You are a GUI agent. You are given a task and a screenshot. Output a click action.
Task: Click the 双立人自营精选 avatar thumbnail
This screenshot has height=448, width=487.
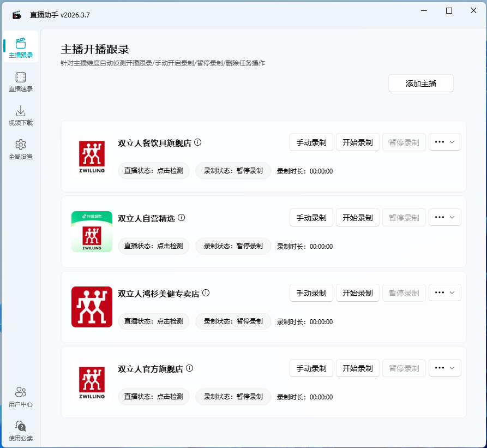coord(91,232)
